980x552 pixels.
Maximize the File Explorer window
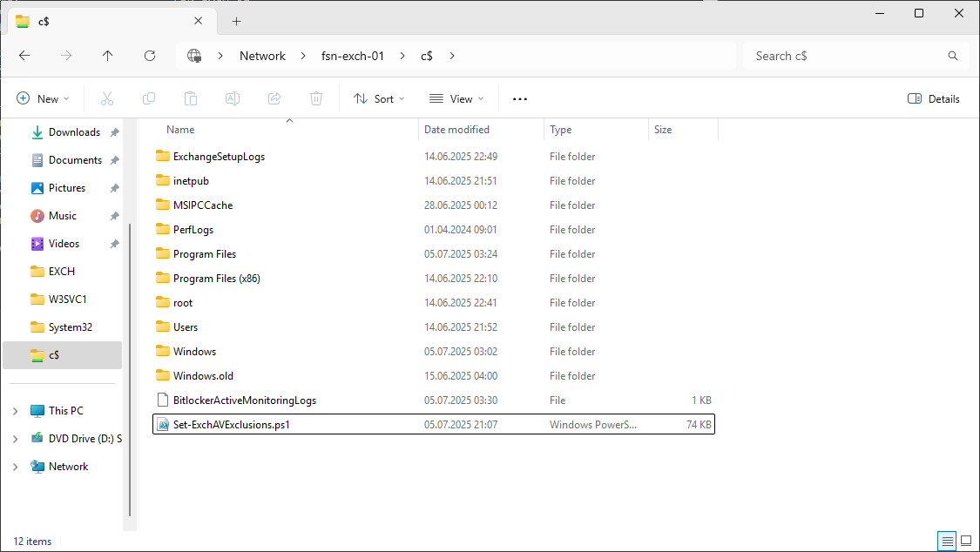919,13
